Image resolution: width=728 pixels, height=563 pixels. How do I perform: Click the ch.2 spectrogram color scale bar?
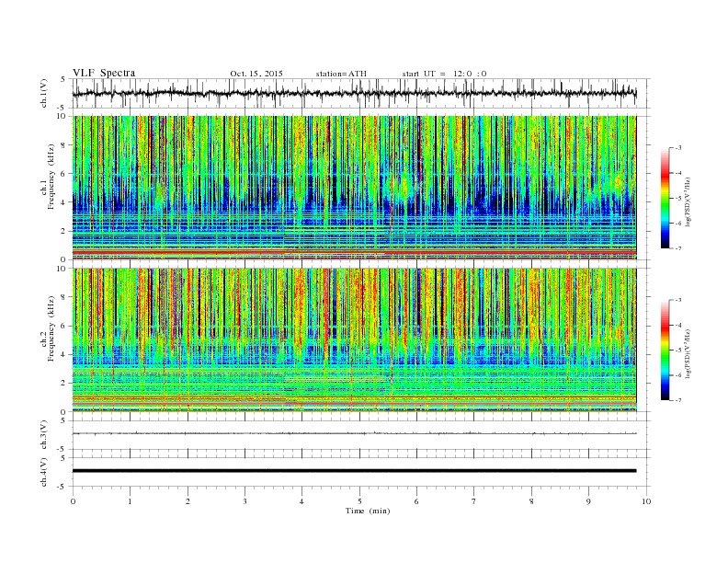coord(665,350)
